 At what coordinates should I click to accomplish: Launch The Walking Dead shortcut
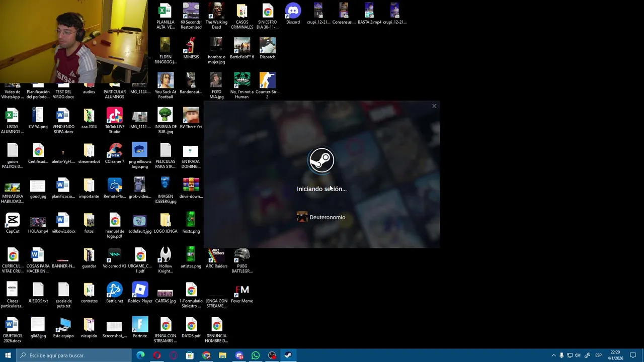click(216, 16)
